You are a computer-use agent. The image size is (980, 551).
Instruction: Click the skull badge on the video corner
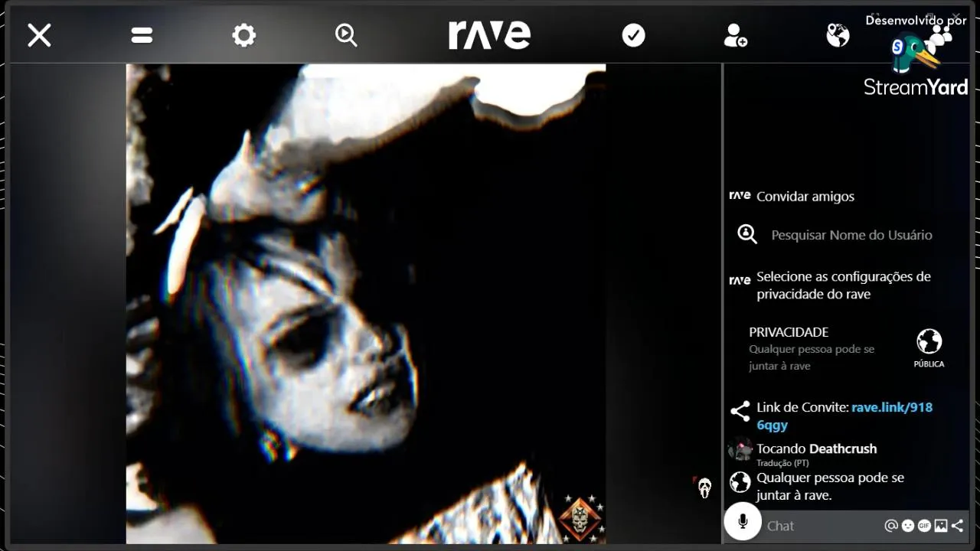click(x=581, y=518)
